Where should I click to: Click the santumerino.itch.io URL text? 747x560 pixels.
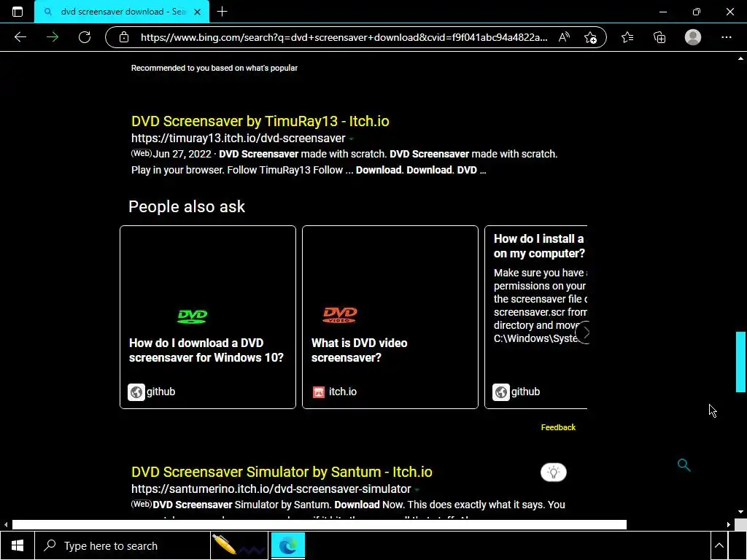click(271, 489)
